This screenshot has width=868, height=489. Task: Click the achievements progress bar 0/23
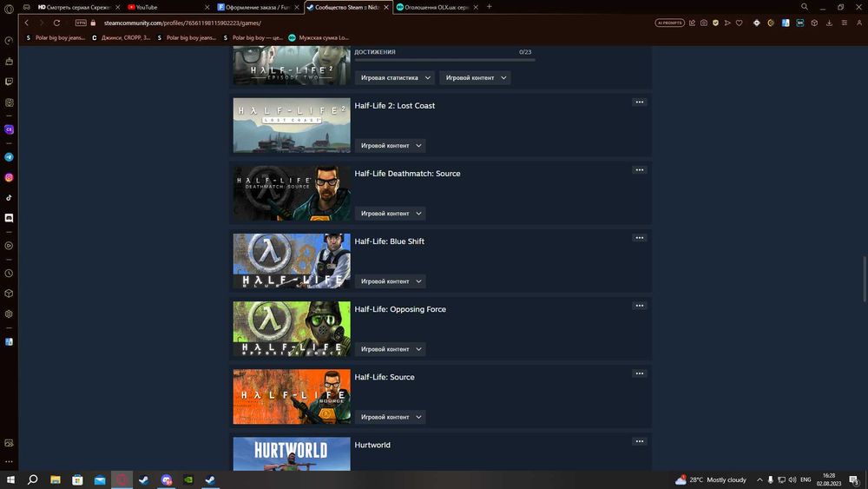pyautogui.click(x=444, y=60)
